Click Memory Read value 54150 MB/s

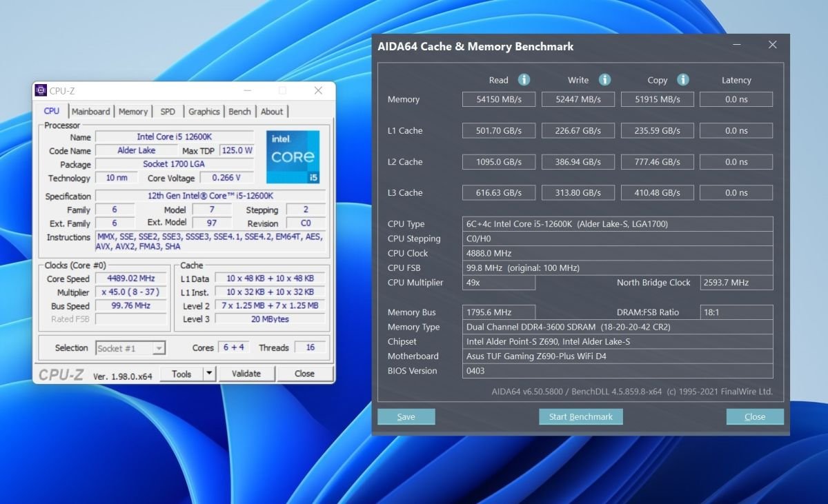(x=499, y=99)
